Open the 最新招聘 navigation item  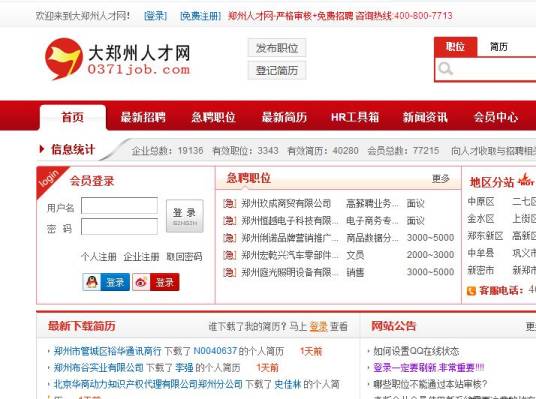pyautogui.click(x=143, y=117)
